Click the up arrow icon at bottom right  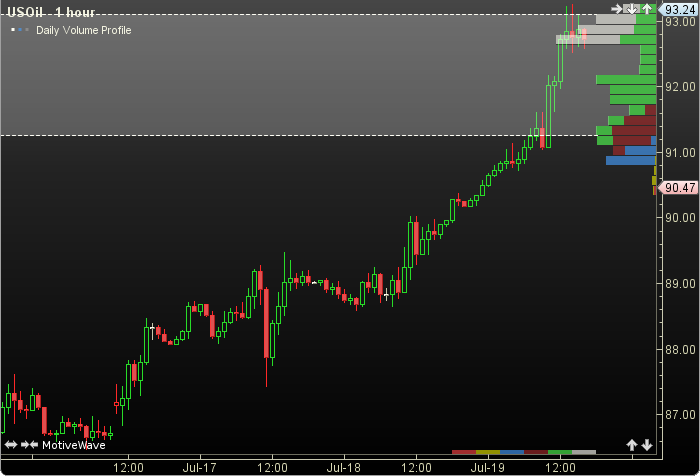point(632,445)
